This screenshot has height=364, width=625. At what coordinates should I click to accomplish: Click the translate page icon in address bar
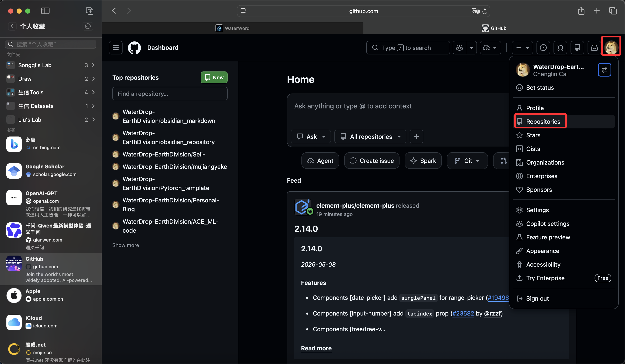coord(475,11)
